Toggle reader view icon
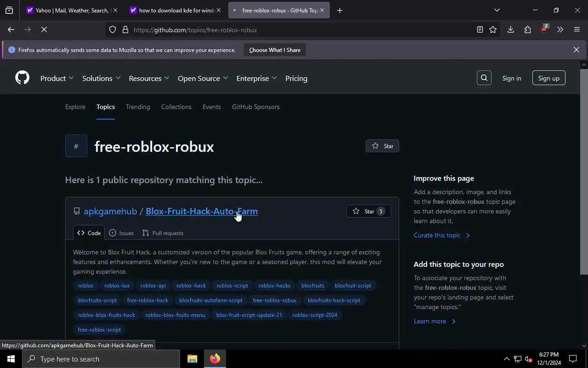The width and height of the screenshot is (588, 368). tap(480, 29)
